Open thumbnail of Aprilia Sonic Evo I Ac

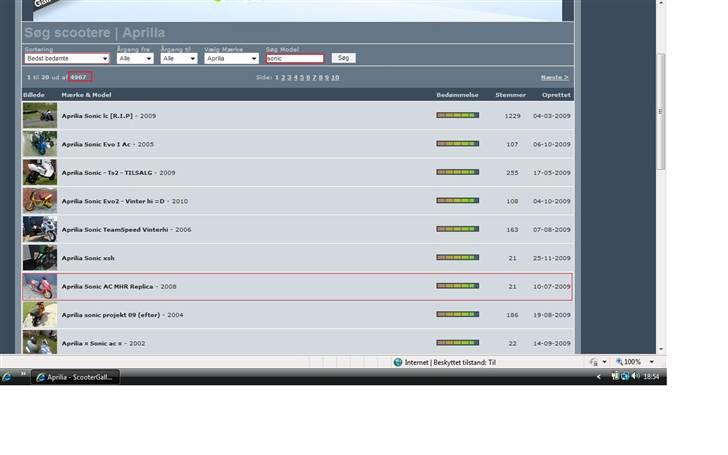40,144
